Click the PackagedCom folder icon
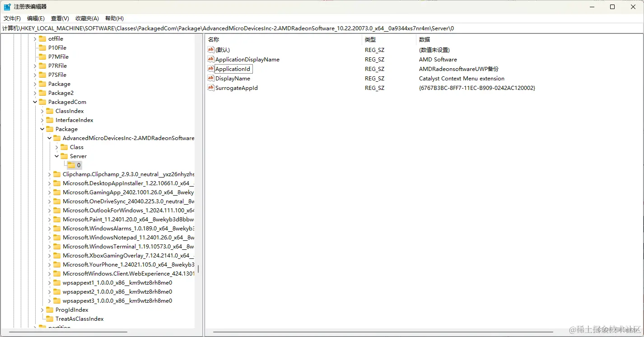The height and width of the screenshot is (337, 644). tap(42, 102)
